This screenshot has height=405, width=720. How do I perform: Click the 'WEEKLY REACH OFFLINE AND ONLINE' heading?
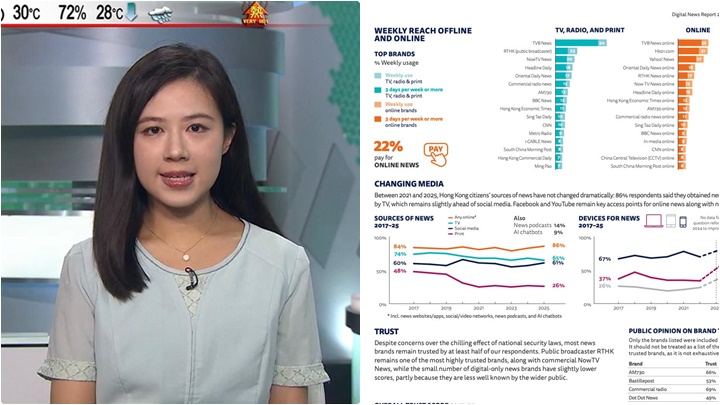click(422, 34)
